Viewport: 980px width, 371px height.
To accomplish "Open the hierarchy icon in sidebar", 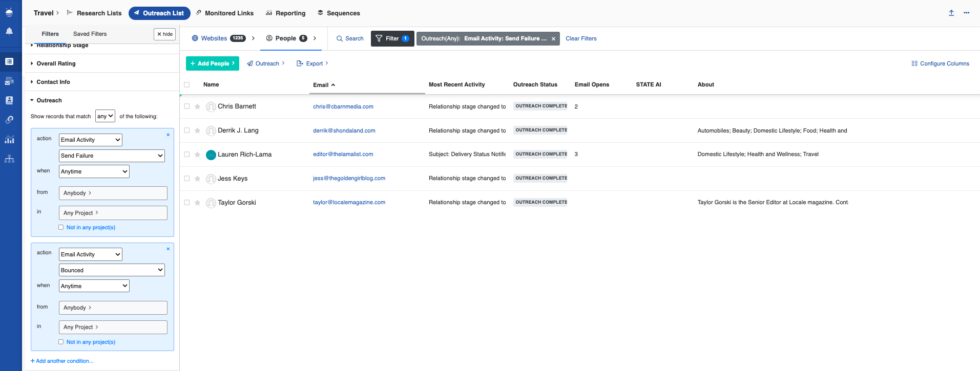I will pos(9,159).
